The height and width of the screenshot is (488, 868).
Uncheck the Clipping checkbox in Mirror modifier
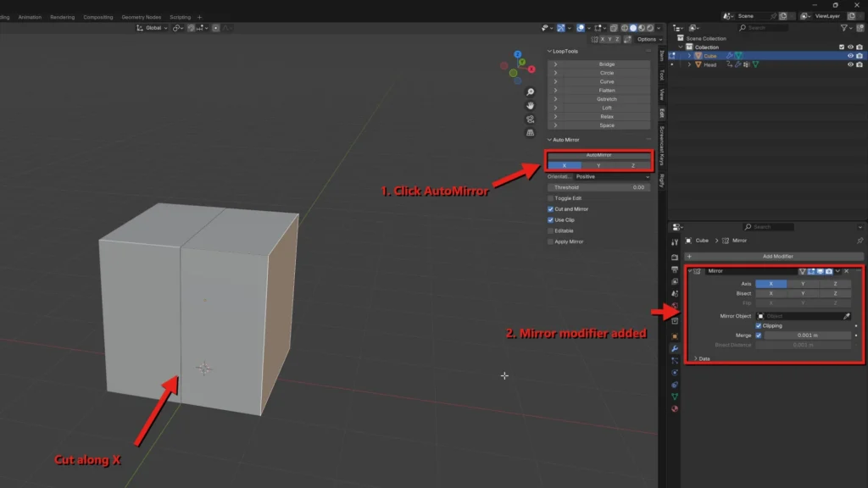(759, 326)
